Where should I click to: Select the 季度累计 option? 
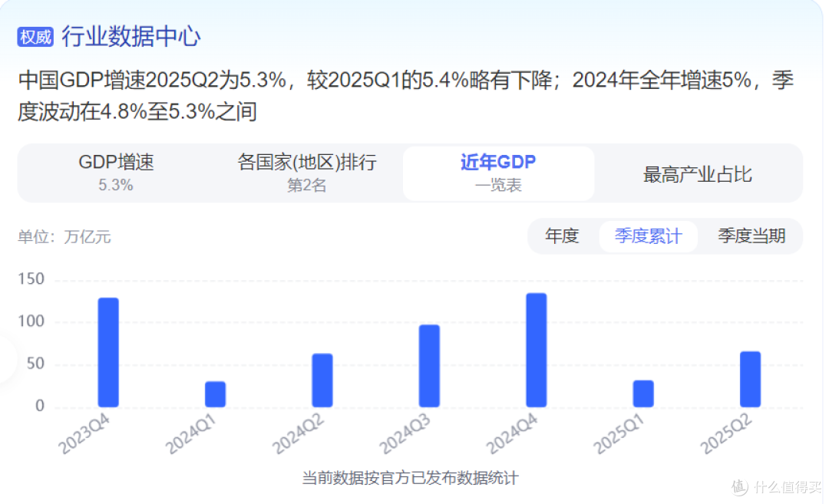(648, 236)
